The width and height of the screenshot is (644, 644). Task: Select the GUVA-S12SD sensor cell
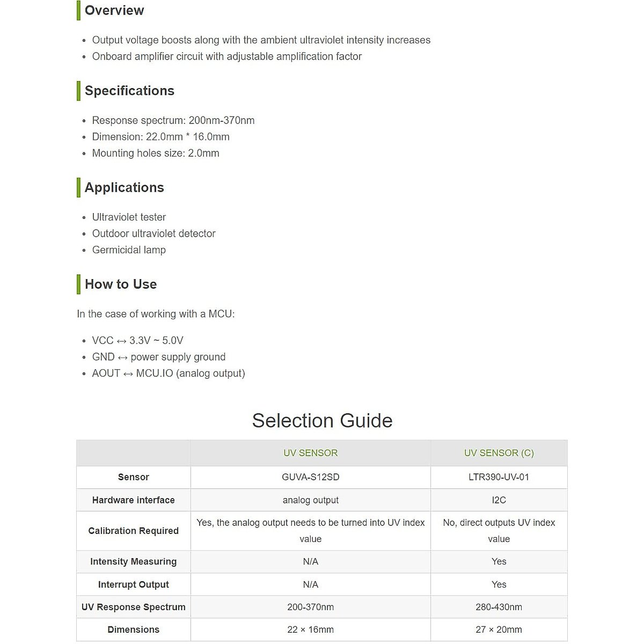[310, 477]
